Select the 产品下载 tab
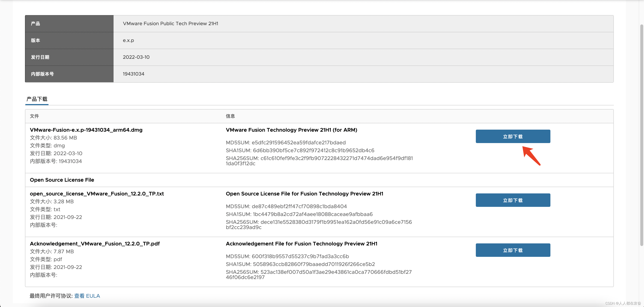Screen dimensions: 644x307 tap(37, 99)
